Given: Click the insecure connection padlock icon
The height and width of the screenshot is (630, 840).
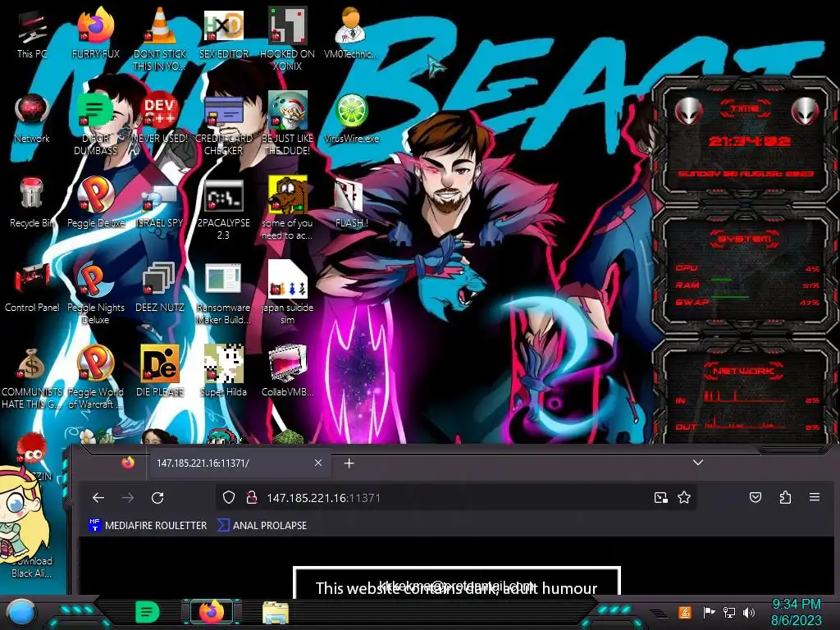Looking at the screenshot, I should 251,498.
